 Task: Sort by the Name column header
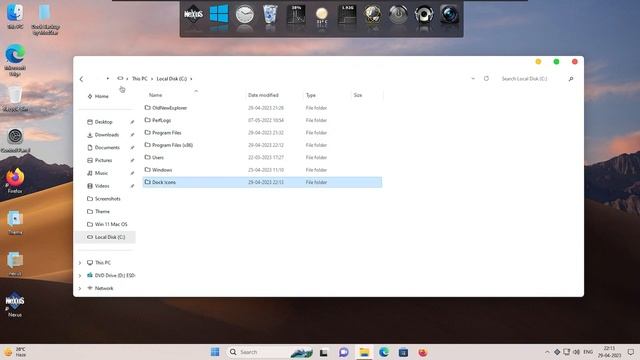pos(156,95)
